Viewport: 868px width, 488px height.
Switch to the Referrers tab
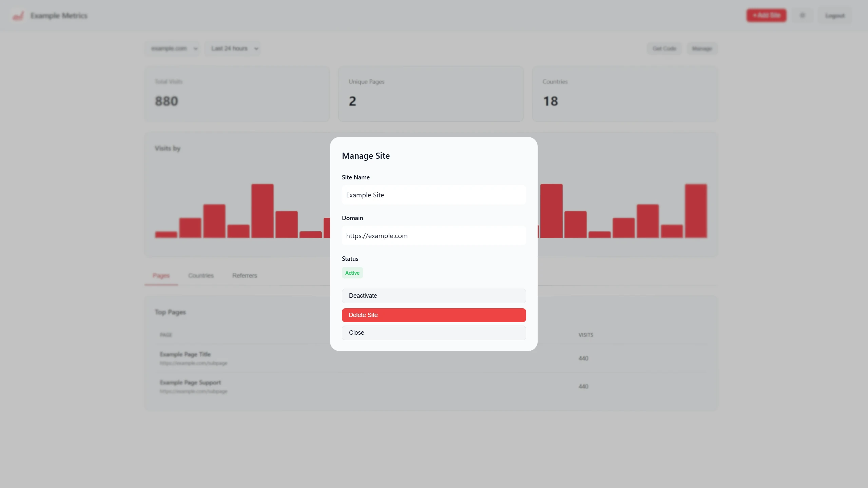pyautogui.click(x=244, y=276)
